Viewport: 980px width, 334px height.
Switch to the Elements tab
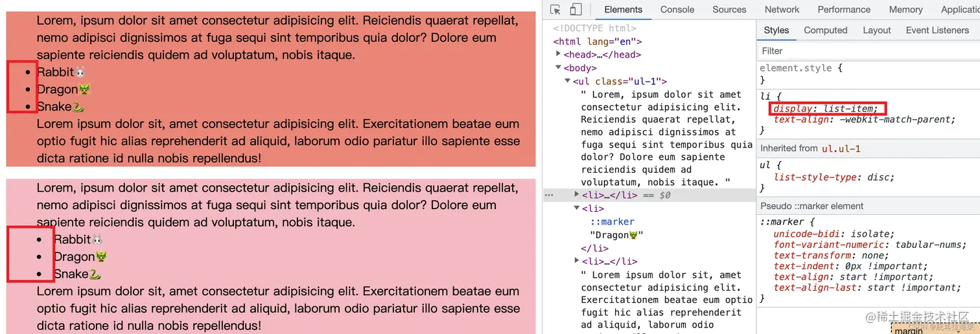[x=623, y=10]
